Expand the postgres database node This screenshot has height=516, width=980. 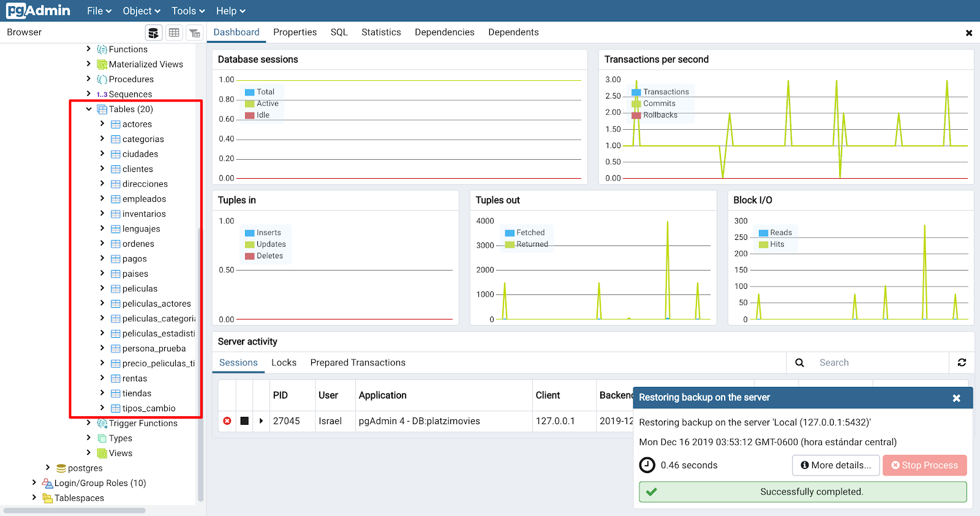[x=48, y=468]
